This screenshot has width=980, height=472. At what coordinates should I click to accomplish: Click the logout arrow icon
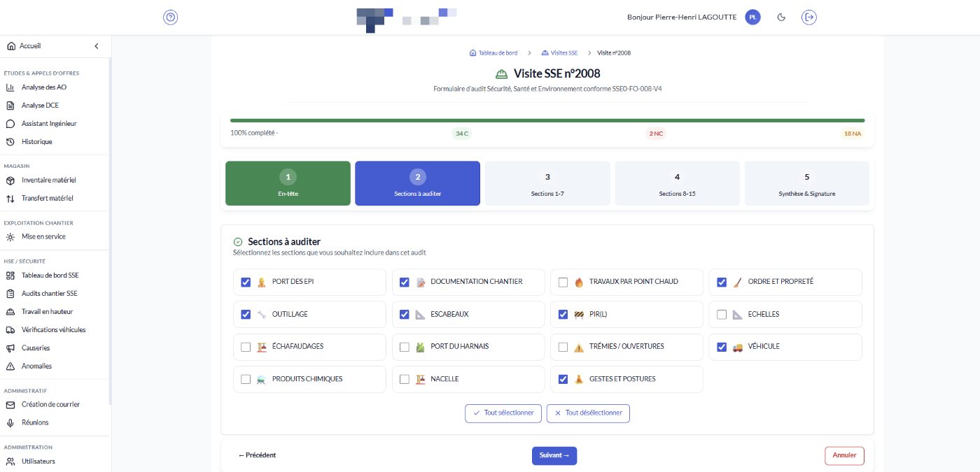pyautogui.click(x=809, y=17)
